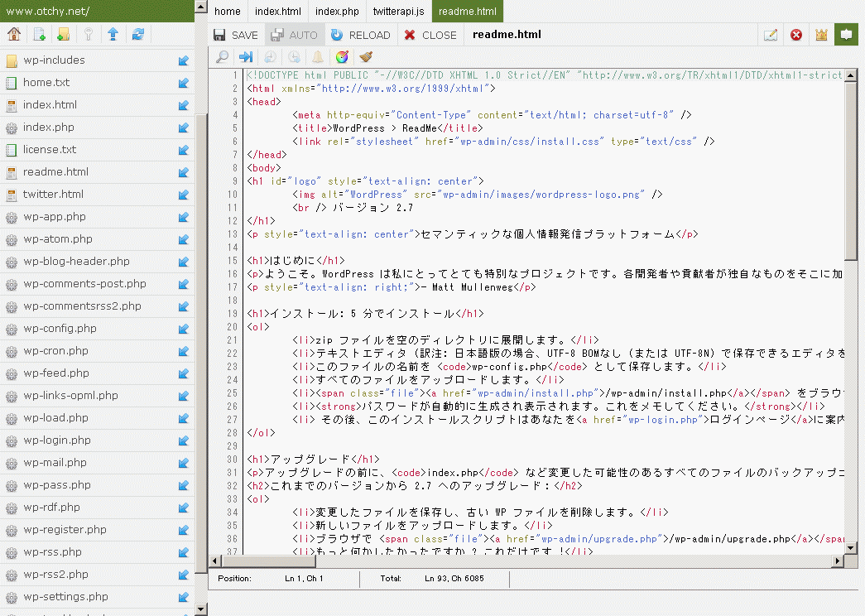
Task: Click the gold crown icon
Action: click(821, 35)
